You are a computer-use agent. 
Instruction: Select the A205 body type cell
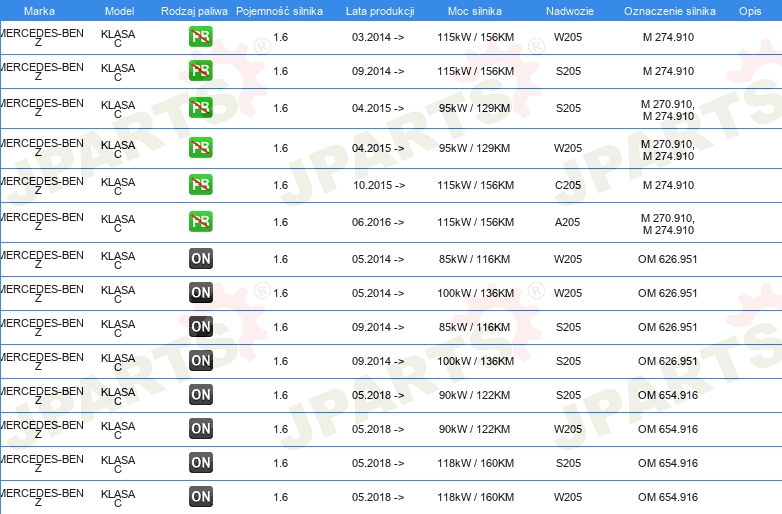tap(568, 222)
